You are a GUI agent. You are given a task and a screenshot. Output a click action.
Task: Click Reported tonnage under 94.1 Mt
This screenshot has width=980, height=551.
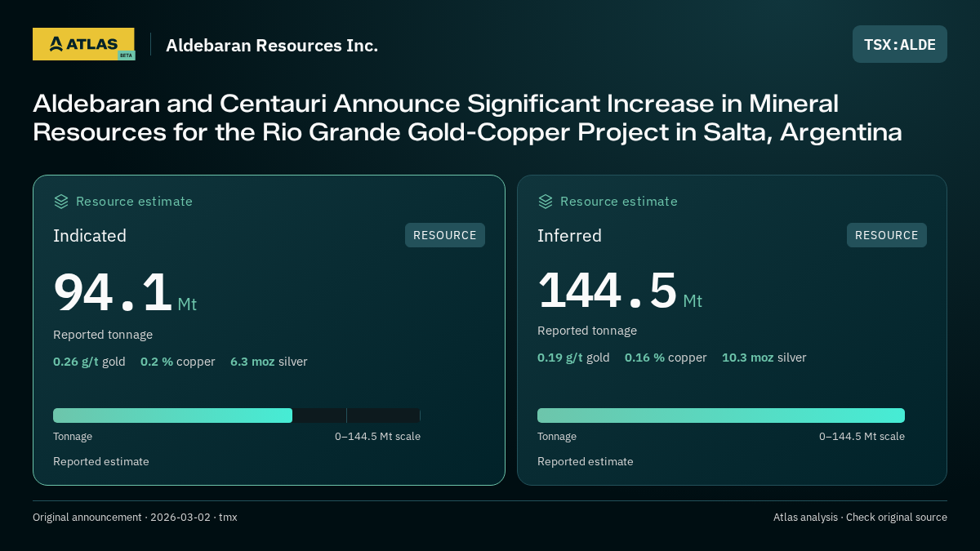pos(103,335)
